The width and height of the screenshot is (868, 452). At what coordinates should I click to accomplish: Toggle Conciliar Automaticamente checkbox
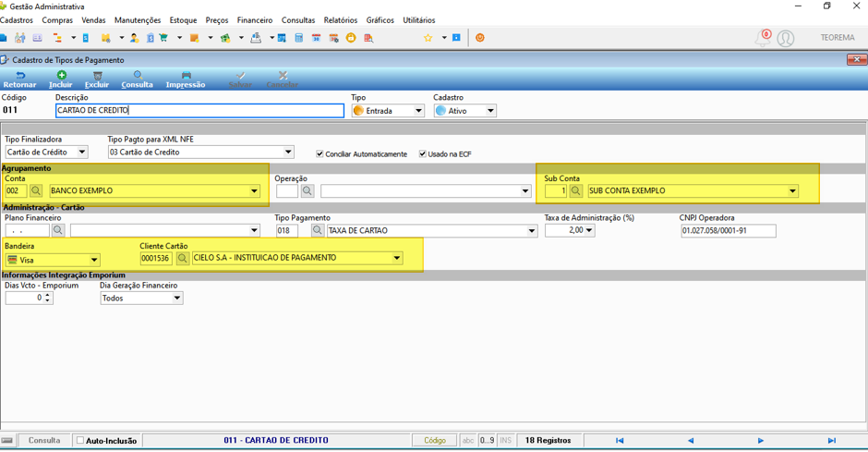[x=319, y=154]
